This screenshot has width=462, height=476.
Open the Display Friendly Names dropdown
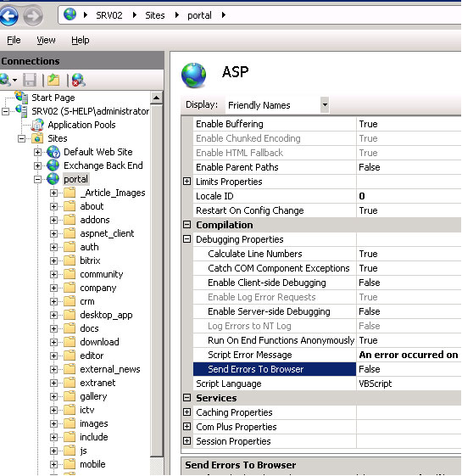coord(325,105)
